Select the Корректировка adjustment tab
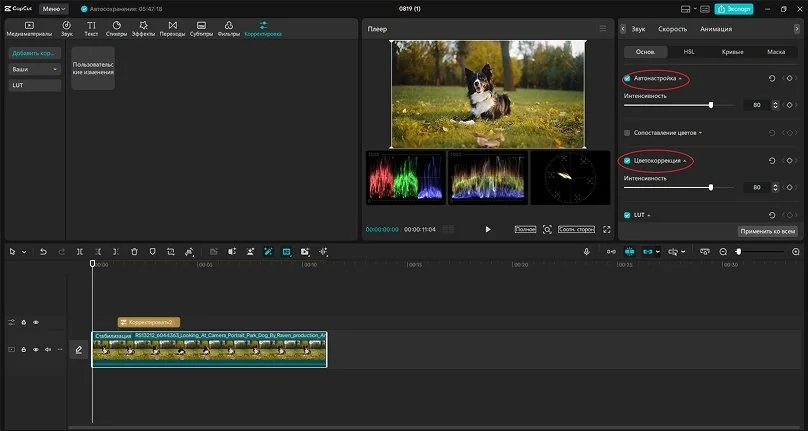Viewport: 808px width, 431px height. point(263,29)
